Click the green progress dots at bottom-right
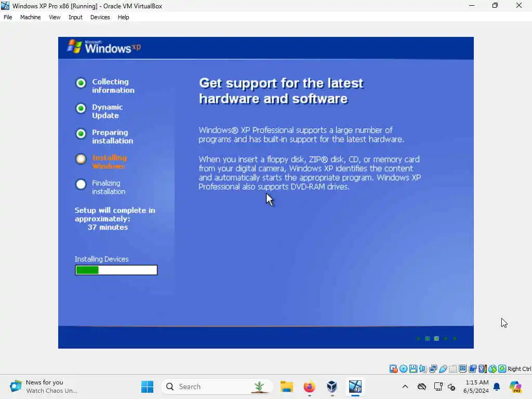The image size is (532, 399). pos(436,339)
